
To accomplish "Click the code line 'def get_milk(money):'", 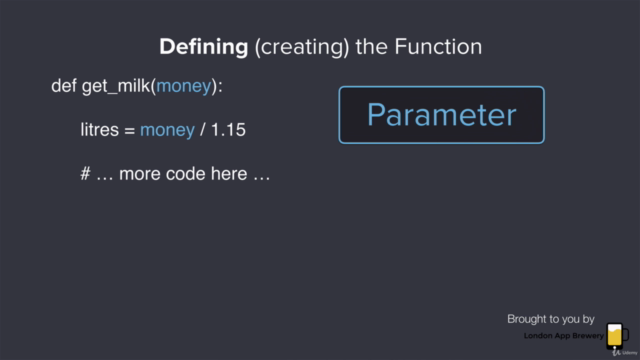I will pos(137,86).
